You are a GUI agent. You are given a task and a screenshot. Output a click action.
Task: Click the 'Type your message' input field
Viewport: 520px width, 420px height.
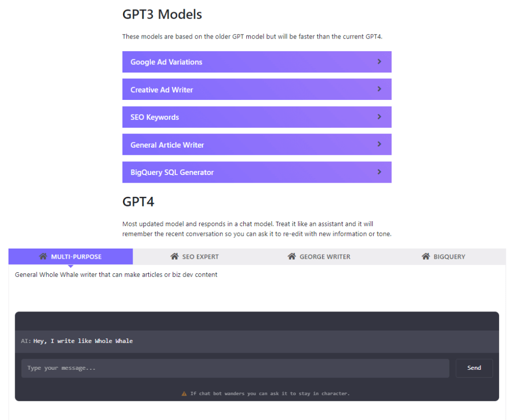click(x=235, y=368)
